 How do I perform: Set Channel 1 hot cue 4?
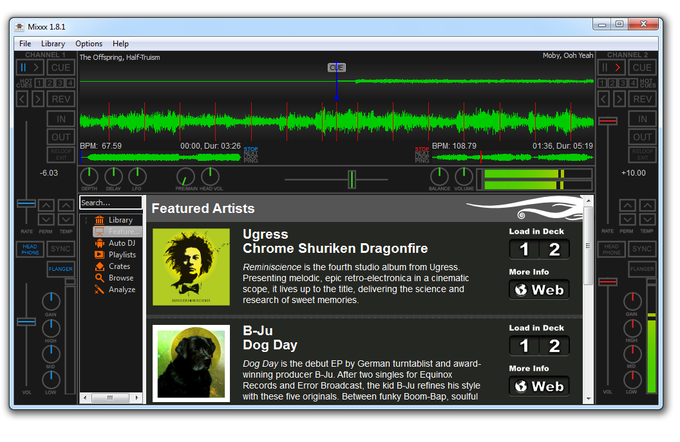tap(70, 83)
